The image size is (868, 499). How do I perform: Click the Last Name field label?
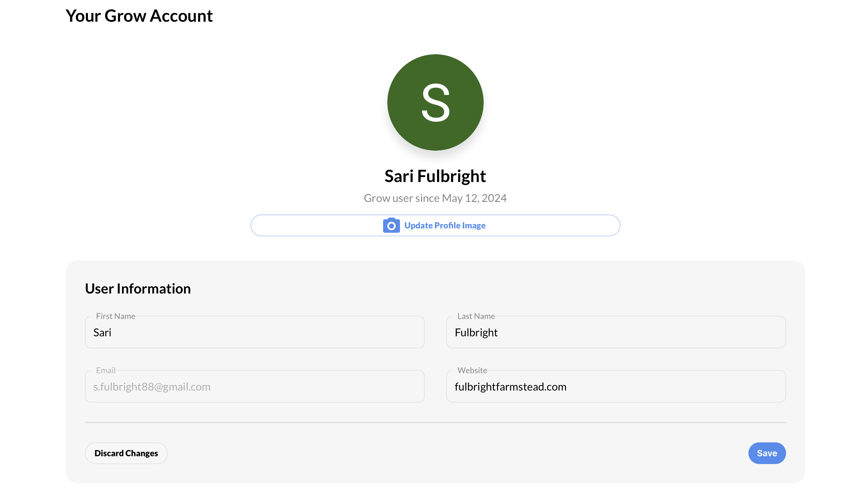tap(476, 316)
